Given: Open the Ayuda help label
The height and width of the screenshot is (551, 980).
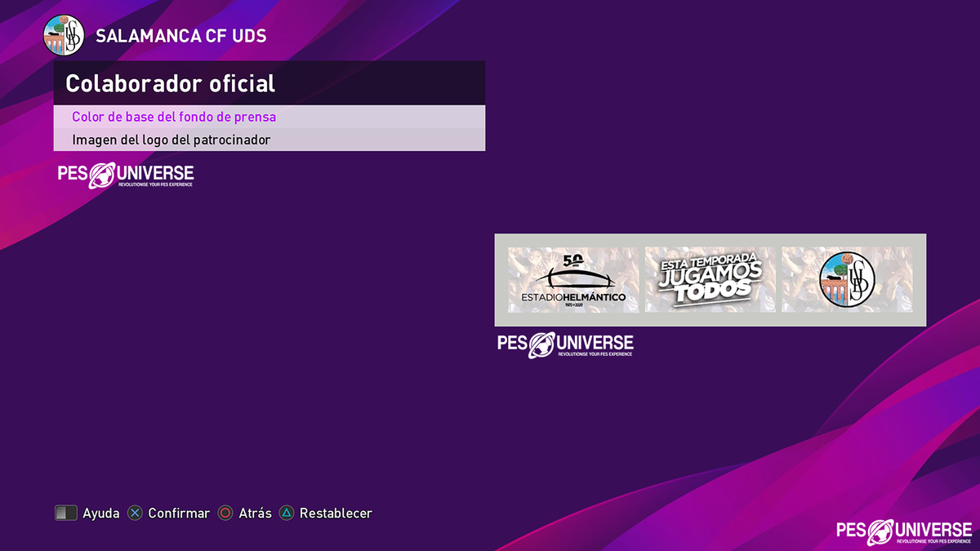Looking at the screenshot, I should (101, 513).
